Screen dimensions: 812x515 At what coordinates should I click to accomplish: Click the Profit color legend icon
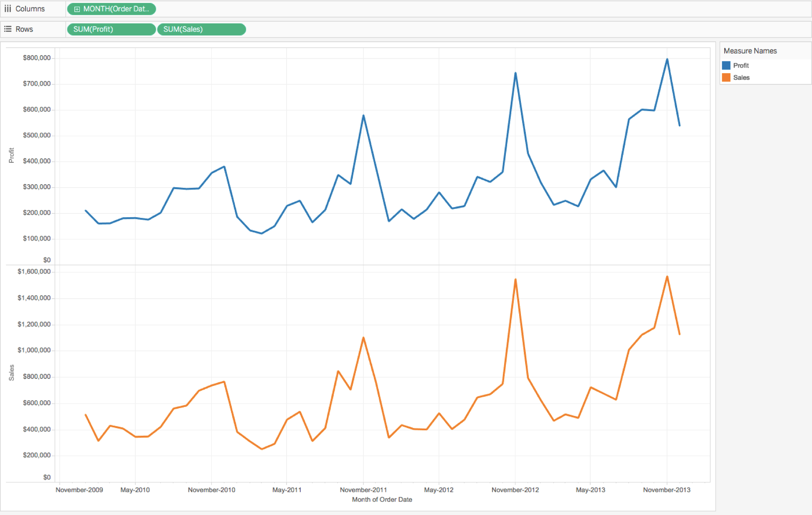726,65
